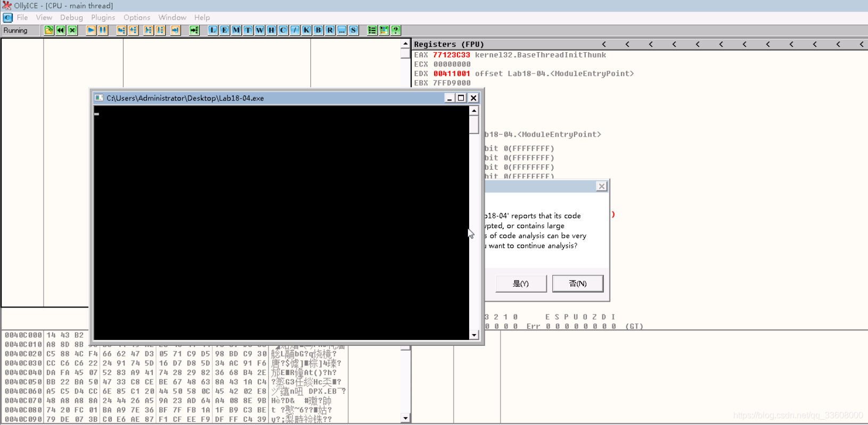Click the Running status indicator
Viewport: 868px width, 425px height.
click(21, 30)
